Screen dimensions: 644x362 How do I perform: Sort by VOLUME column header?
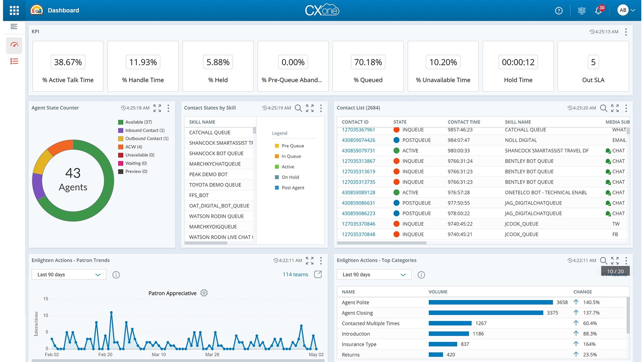(438, 292)
